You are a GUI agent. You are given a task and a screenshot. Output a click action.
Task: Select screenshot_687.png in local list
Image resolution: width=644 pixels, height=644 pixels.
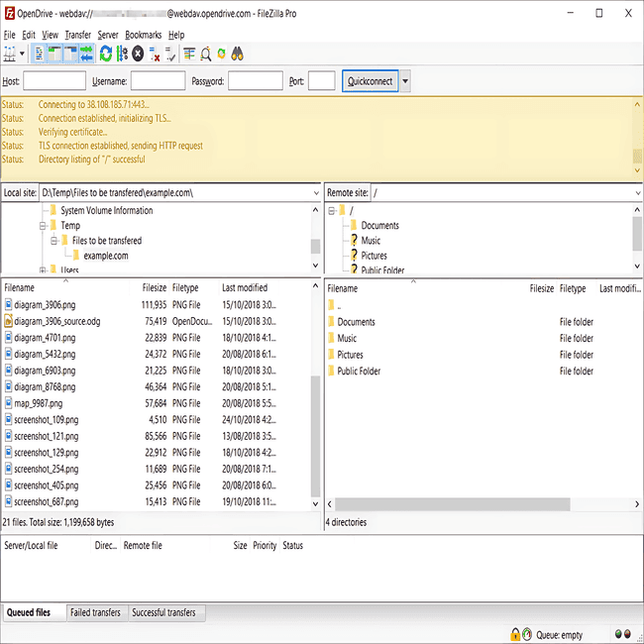(x=46, y=502)
